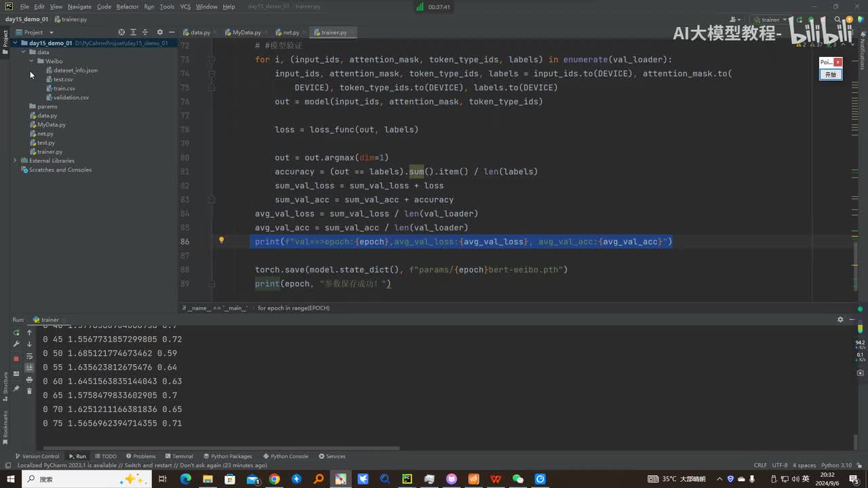Open Project panel gear options

(160, 32)
